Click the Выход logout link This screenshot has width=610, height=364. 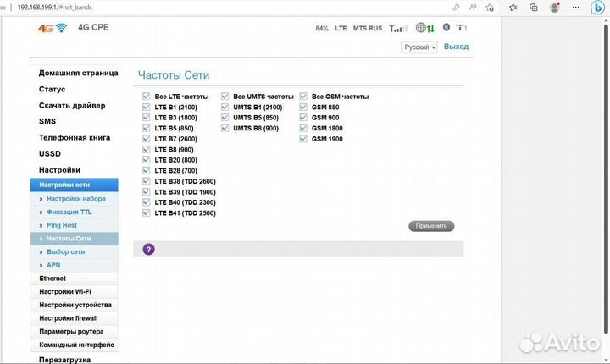(x=456, y=47)
